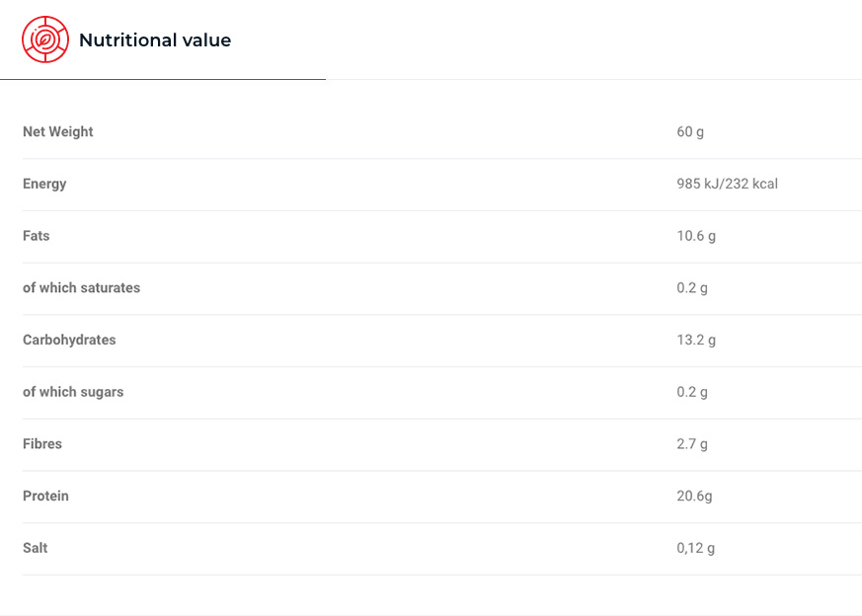Click the Protein row label

46,497
